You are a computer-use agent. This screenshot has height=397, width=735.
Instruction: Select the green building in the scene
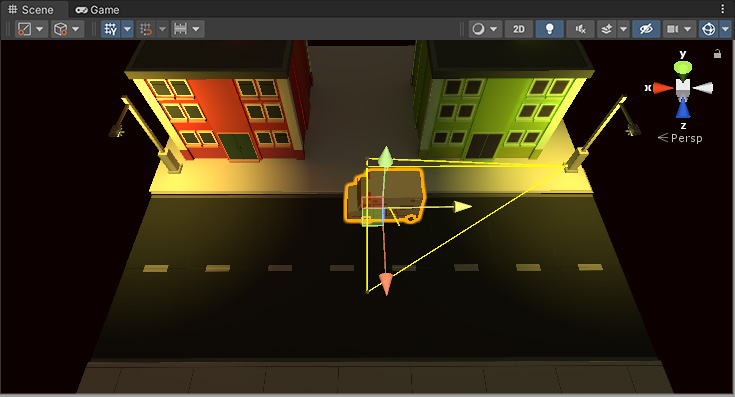tap(502, 101)
